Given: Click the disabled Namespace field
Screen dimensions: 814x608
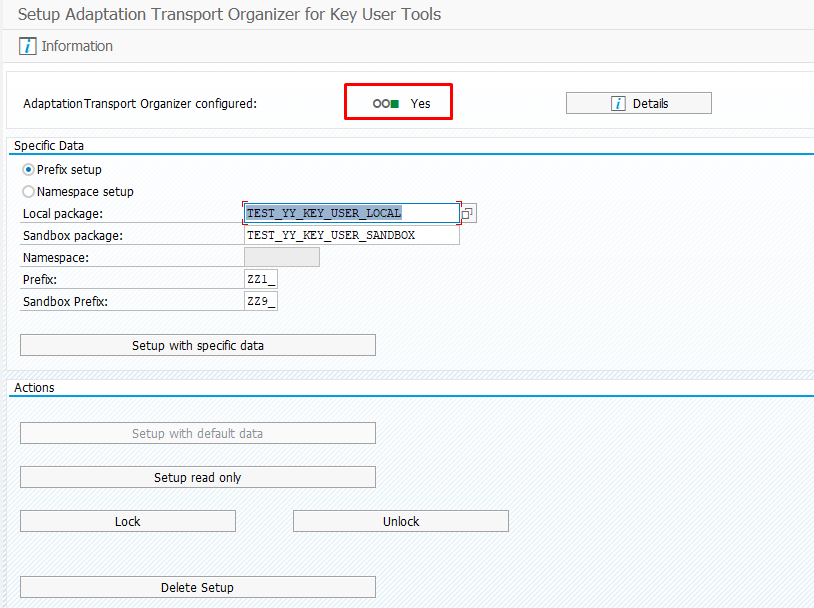Looking at the screenshot, I should tap(282, 257).
